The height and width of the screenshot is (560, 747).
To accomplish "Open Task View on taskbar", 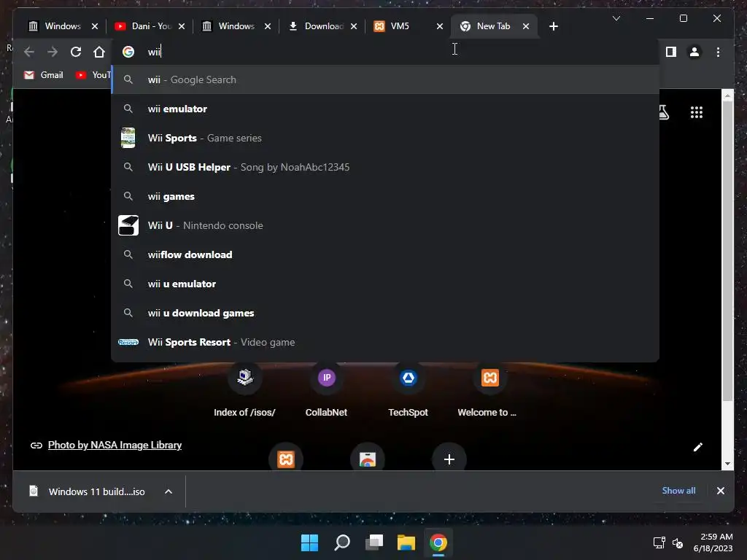I will click(x=374, y=542).
